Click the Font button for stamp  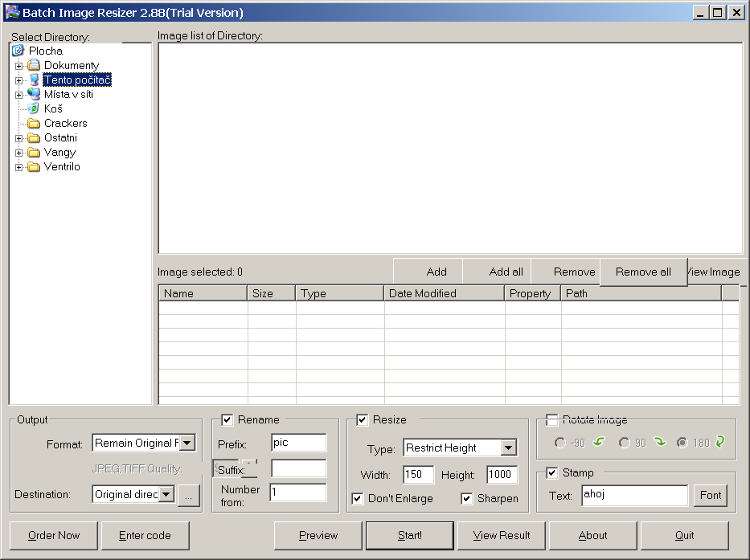click(711, 495)
